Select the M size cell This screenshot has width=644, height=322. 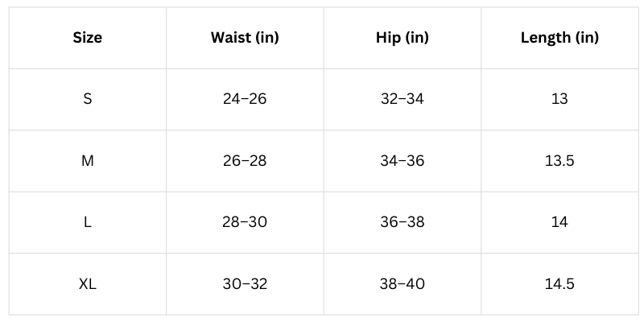click(x=88, y=161)
